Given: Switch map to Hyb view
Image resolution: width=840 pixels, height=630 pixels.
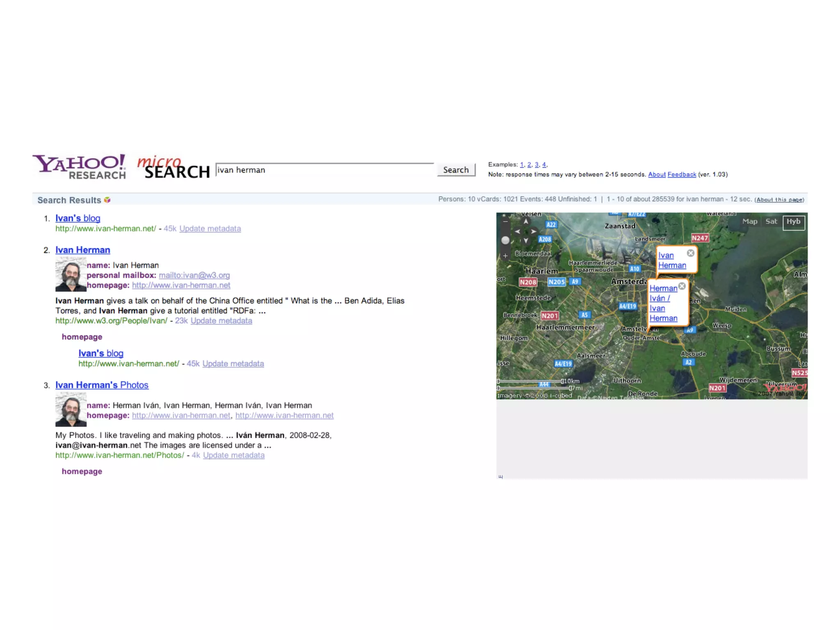Looking at the screenshot, I should tap(794, 222).
